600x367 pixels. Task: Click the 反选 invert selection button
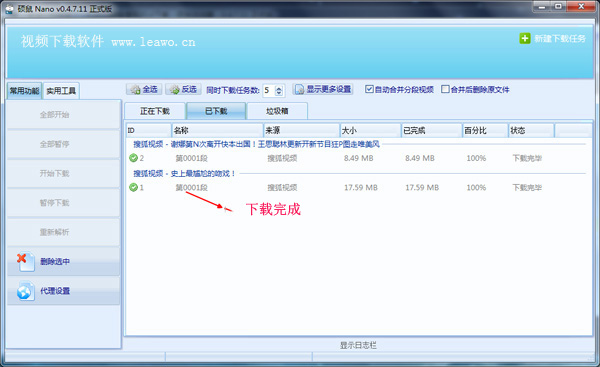point(183,90)
